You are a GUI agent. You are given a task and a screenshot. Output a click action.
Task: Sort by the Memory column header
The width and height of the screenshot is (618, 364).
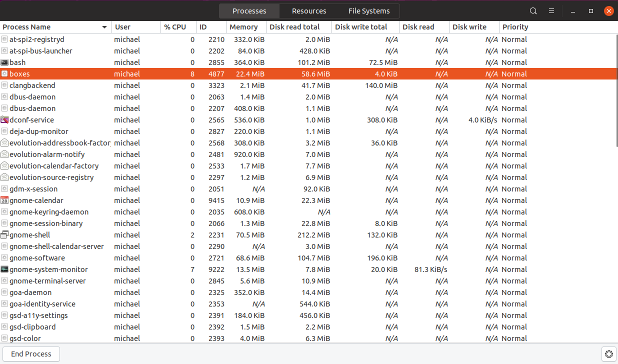click(x=246, y=27)
